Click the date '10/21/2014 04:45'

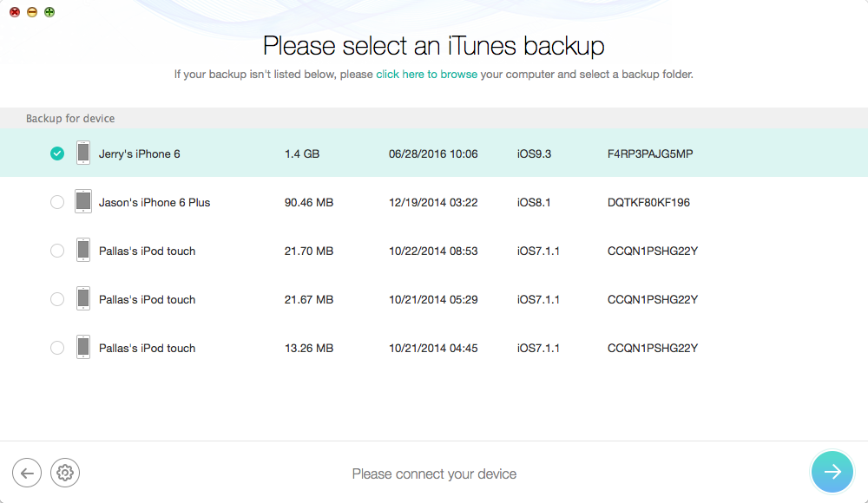tap(433, 349)
